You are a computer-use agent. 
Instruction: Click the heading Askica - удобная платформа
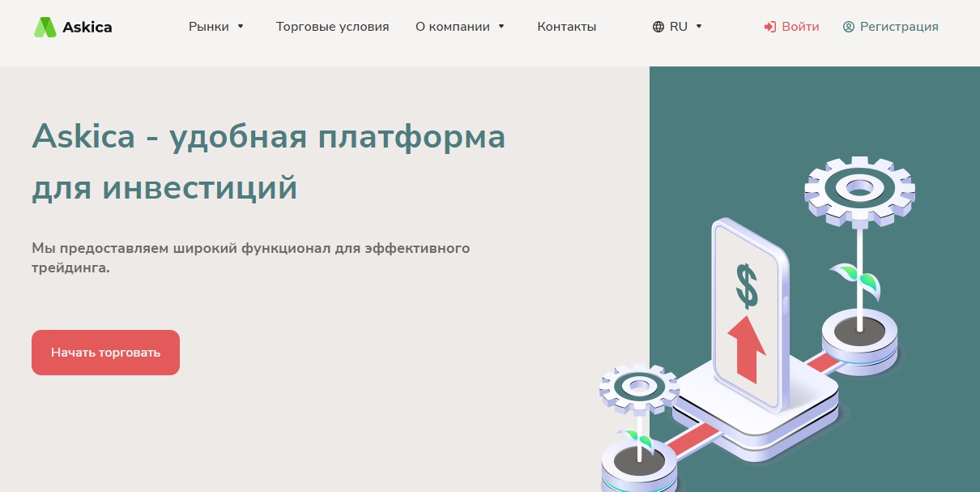(269, 136)
